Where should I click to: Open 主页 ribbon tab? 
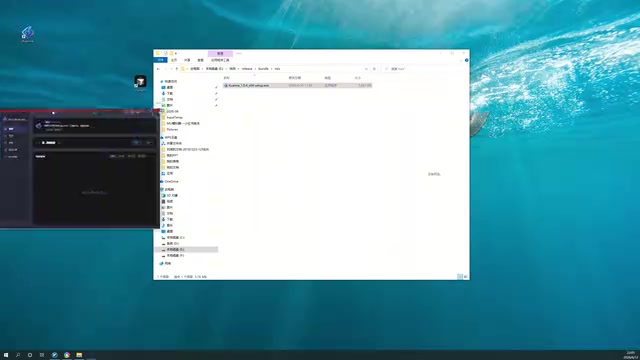(174, 60)
